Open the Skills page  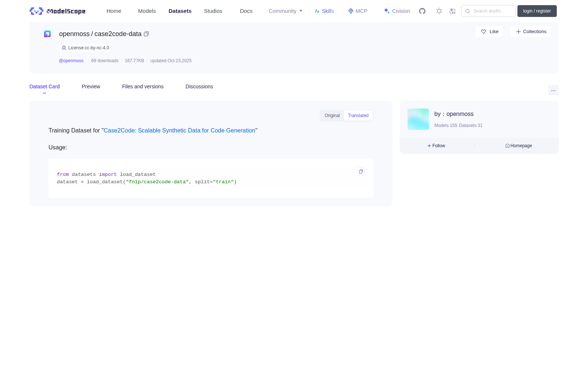coord(324,11)
